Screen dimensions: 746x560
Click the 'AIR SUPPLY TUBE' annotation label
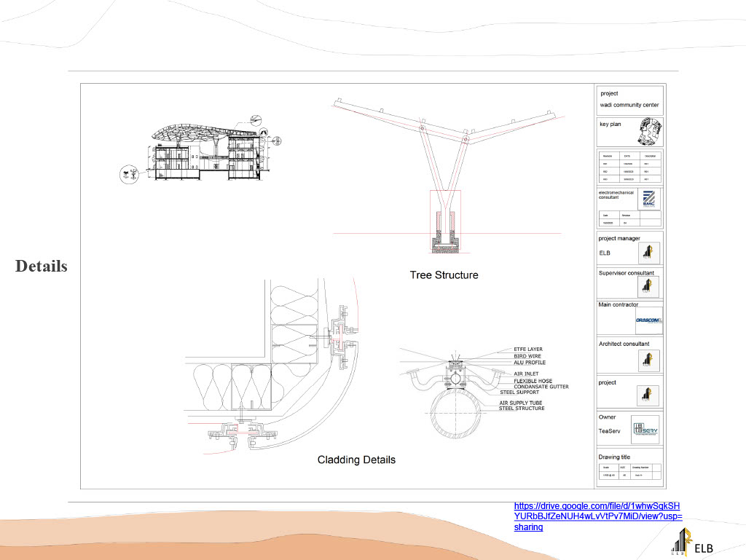520,403
